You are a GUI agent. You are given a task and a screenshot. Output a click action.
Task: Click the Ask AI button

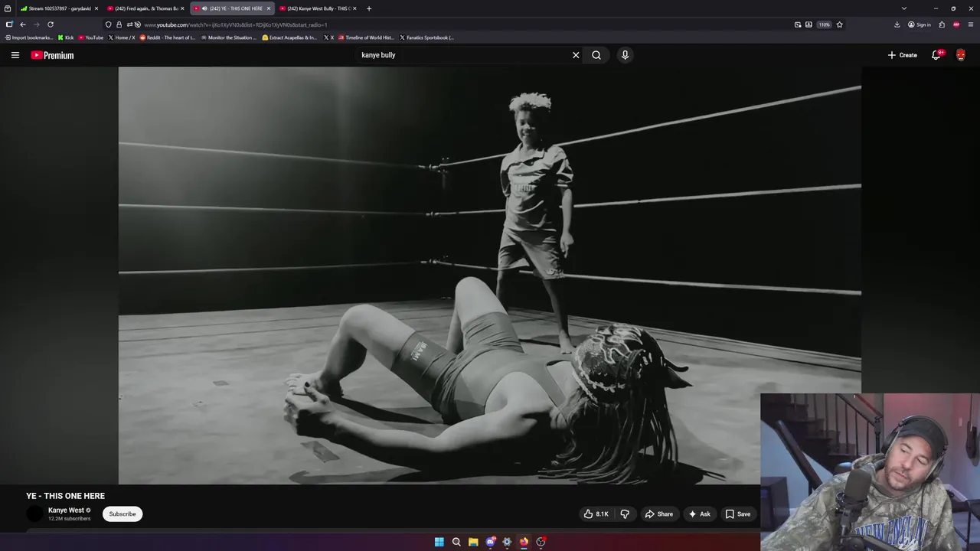[x=699, y=514]
